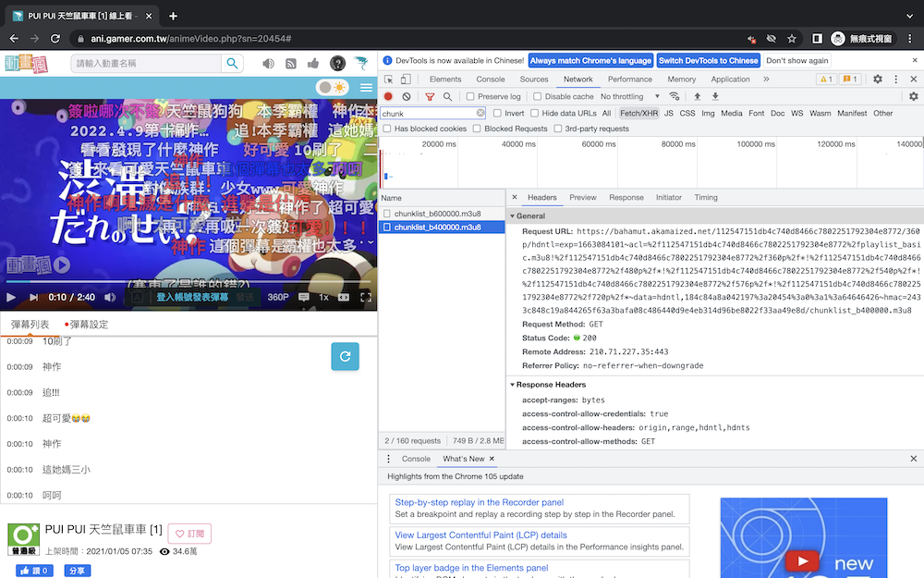Toggle the device toolbar icon
The image size is (924, 578).
pos(406,79)
